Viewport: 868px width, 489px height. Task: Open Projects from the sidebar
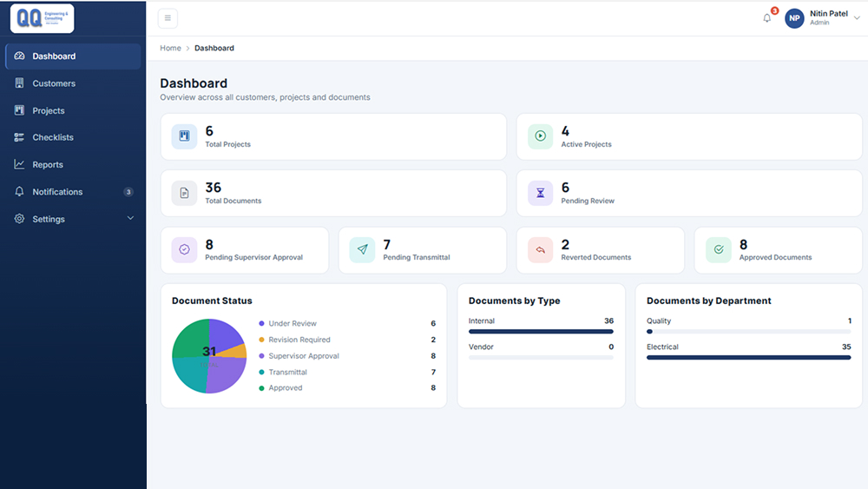pyautogui.click(x=73, y=111)
